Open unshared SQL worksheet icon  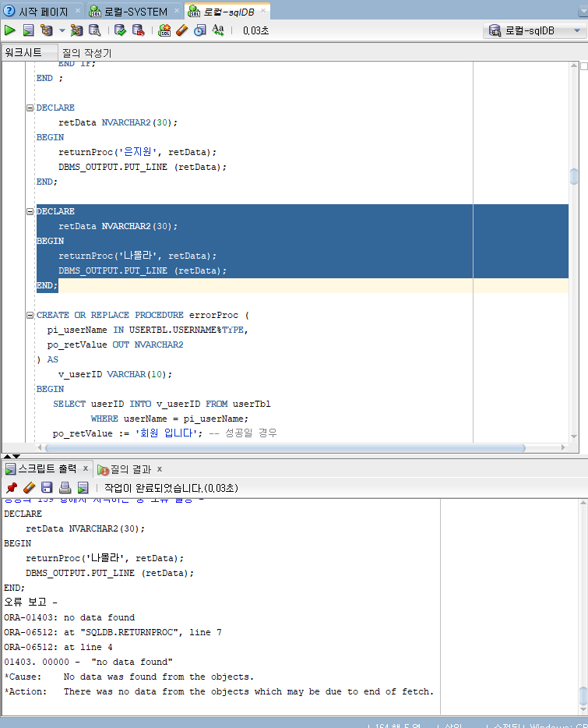[x=164, y=30]
